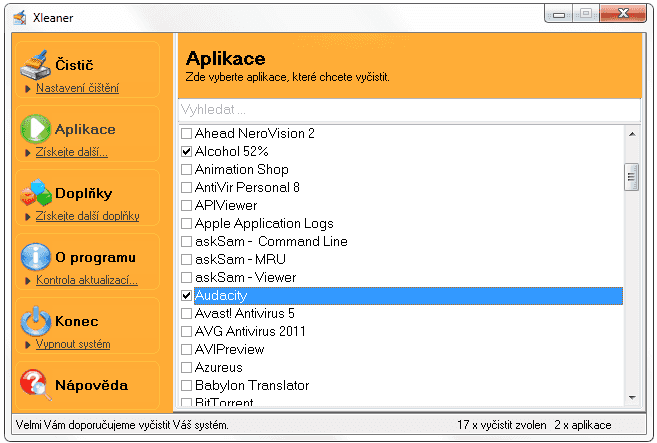Follow the Získejte další... link
The image size is (657, 443).
(x=72, y=152)
